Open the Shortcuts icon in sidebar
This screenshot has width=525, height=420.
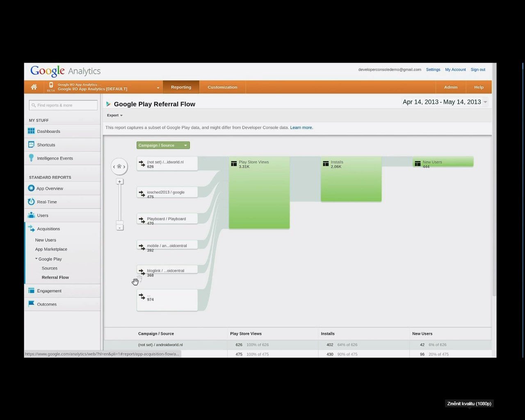[31, 144]
